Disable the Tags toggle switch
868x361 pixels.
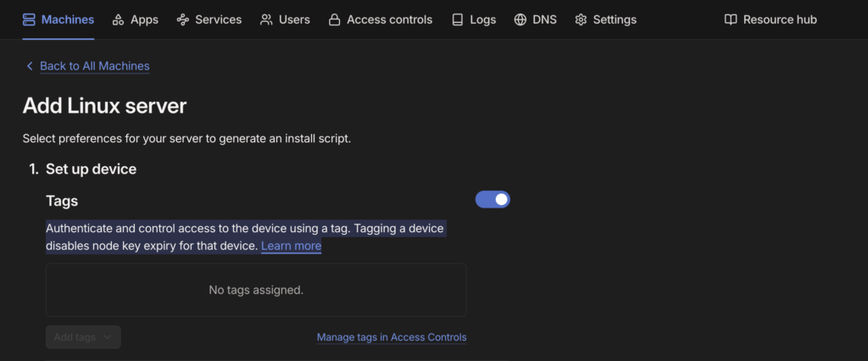click(492, 199)
